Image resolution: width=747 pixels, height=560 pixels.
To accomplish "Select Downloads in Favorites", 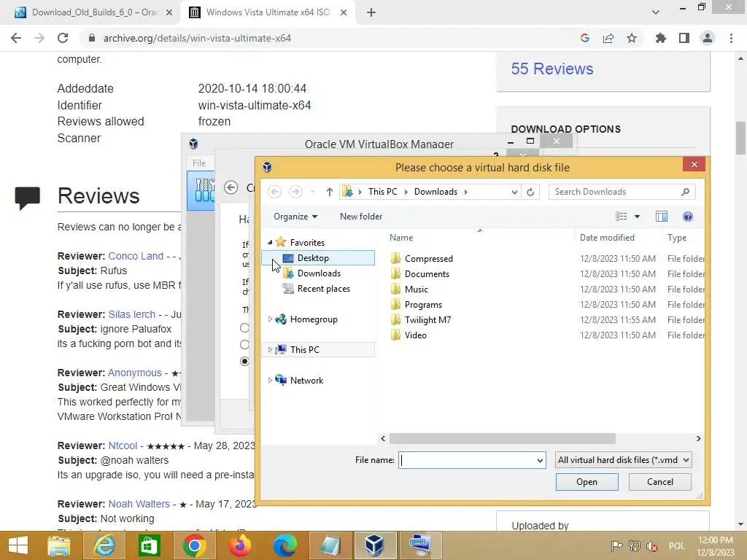I will tap(319, 273).
